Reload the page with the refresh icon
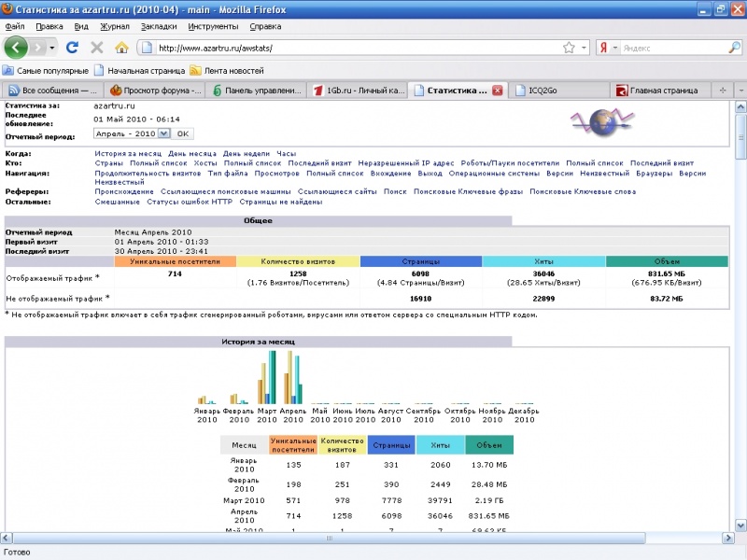The width and height of the screenshot is (747, 560). click(72, 47)
